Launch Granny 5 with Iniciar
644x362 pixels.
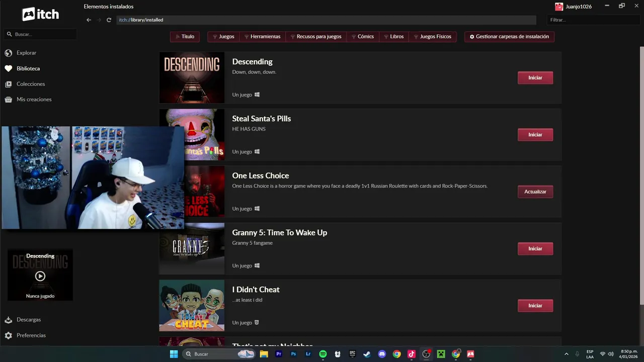(535, 249)
